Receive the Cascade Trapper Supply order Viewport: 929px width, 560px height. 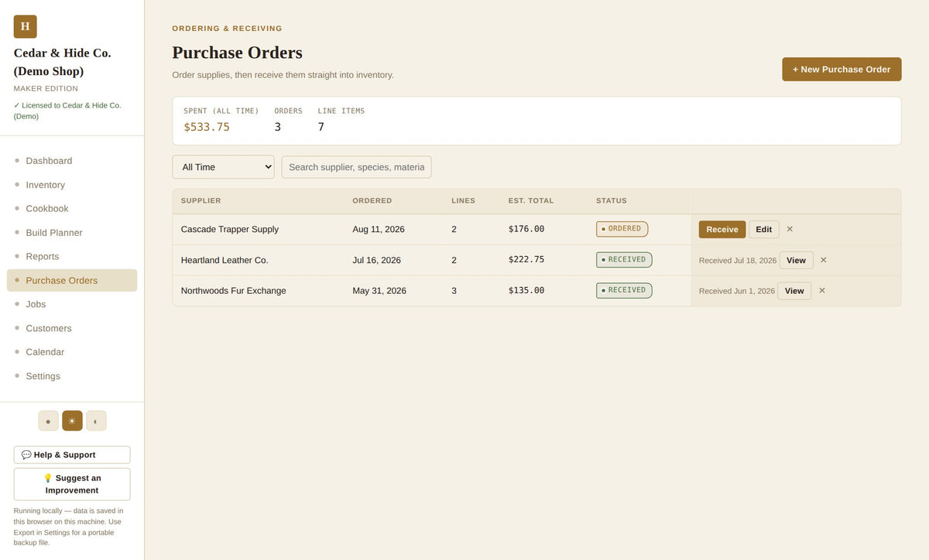[722, 229]
